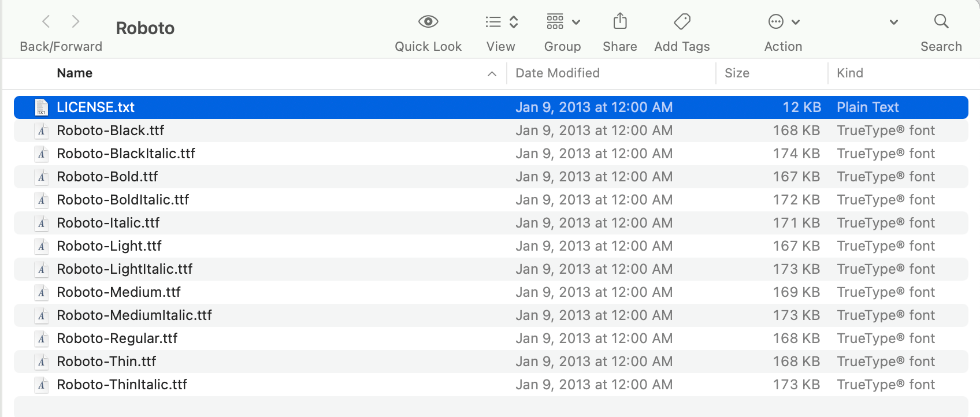This screenshot has height=417, width=980.
Task: Click the Roboto-Italic.ttf font icon
Action: (42, 223)
